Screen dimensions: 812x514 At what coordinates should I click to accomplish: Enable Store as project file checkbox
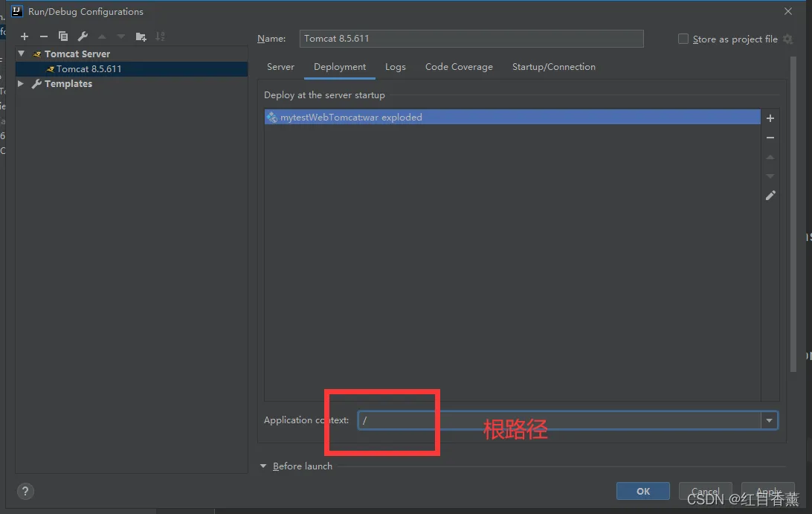pyautogui.click(x=683, y=39)
